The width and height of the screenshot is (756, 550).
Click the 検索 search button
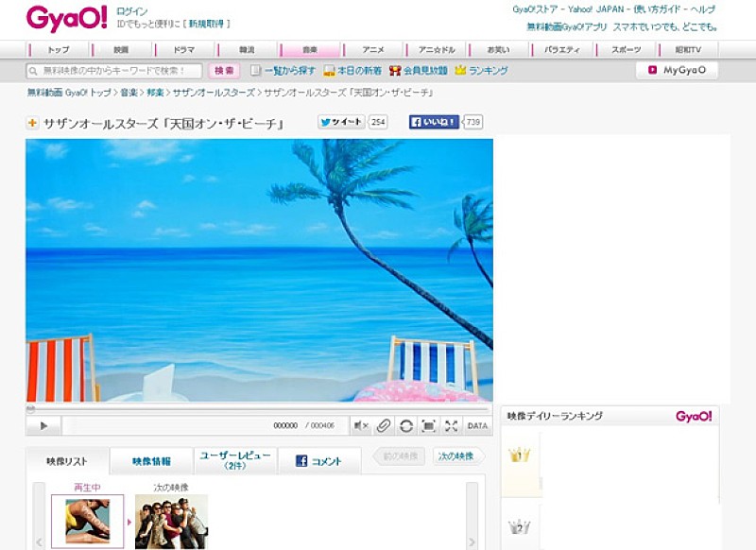point(224,71)
